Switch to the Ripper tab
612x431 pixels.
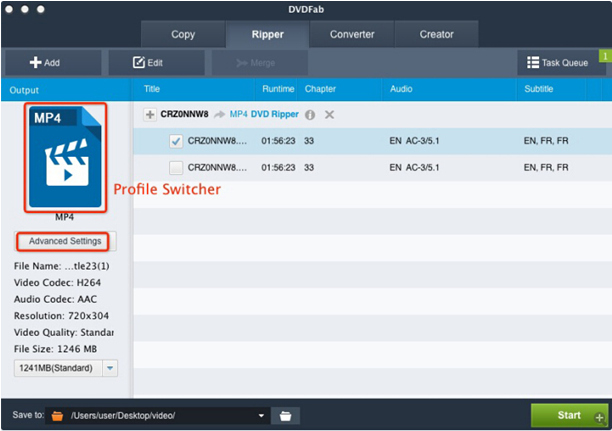click(x=268, y=34)
